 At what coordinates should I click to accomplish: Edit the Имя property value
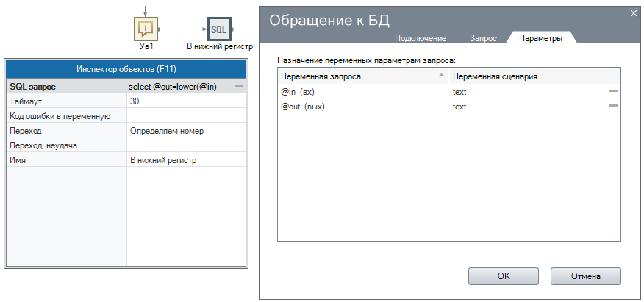point(185,160)
